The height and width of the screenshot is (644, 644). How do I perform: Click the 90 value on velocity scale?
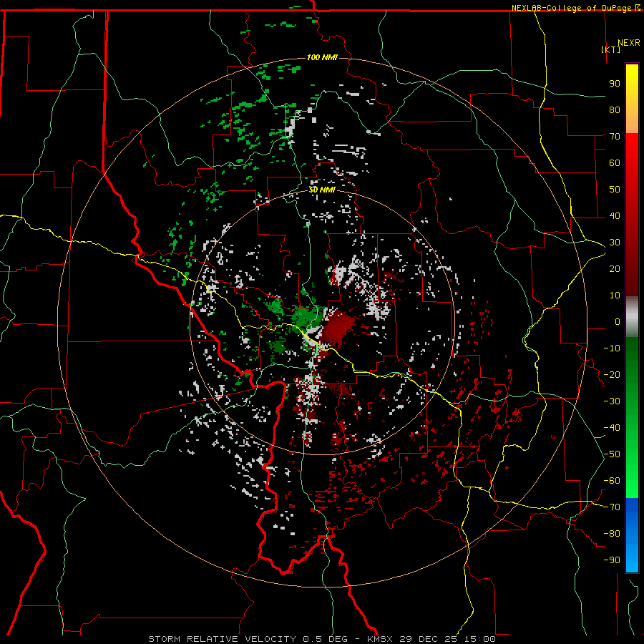coord(615,84)
